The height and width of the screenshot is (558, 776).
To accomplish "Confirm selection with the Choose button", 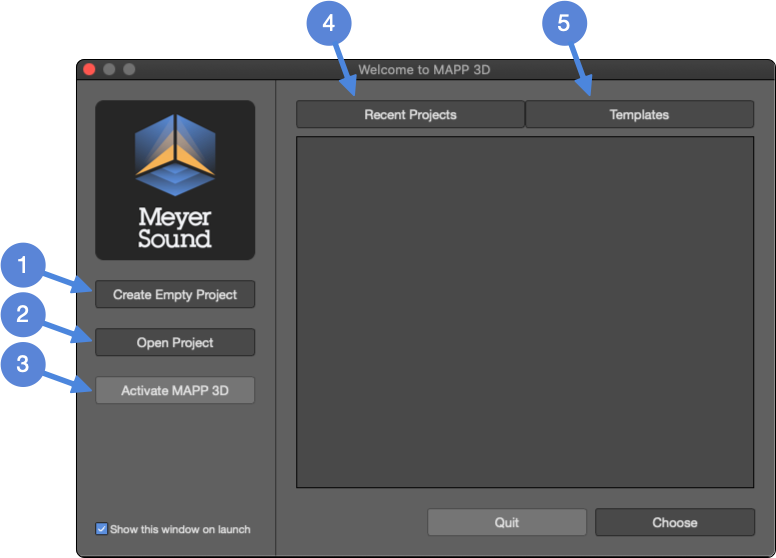I will (x=675, y=522).
